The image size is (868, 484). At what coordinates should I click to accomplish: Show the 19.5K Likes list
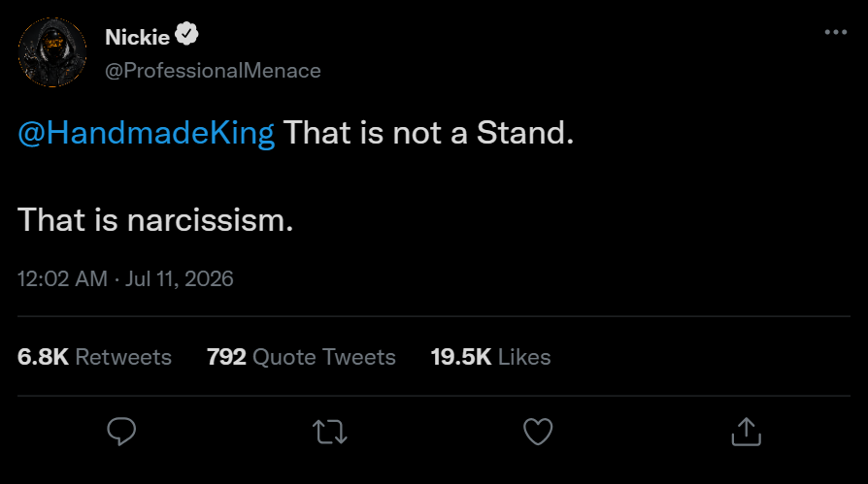tap(491, 357)
